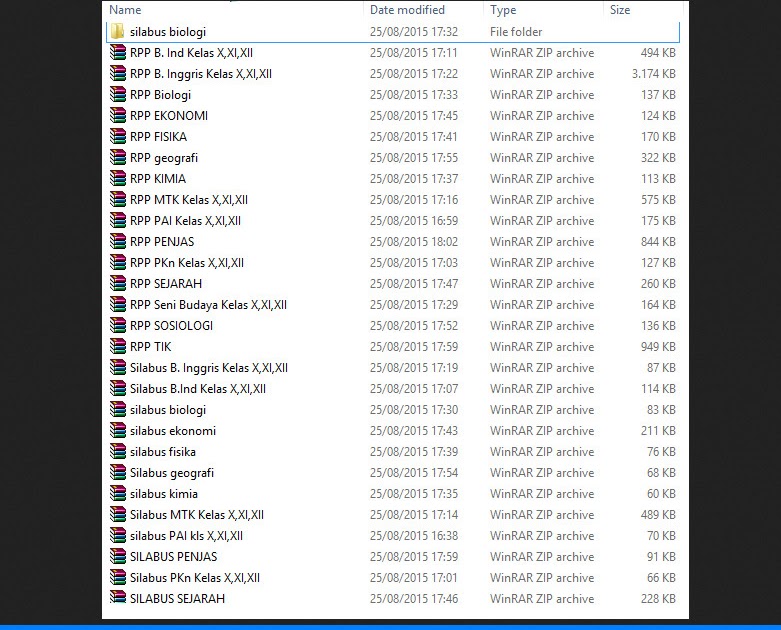Click the "844 KB" size value
The width and height of the screenshot is (781, 630).
(x=658, y=242)
